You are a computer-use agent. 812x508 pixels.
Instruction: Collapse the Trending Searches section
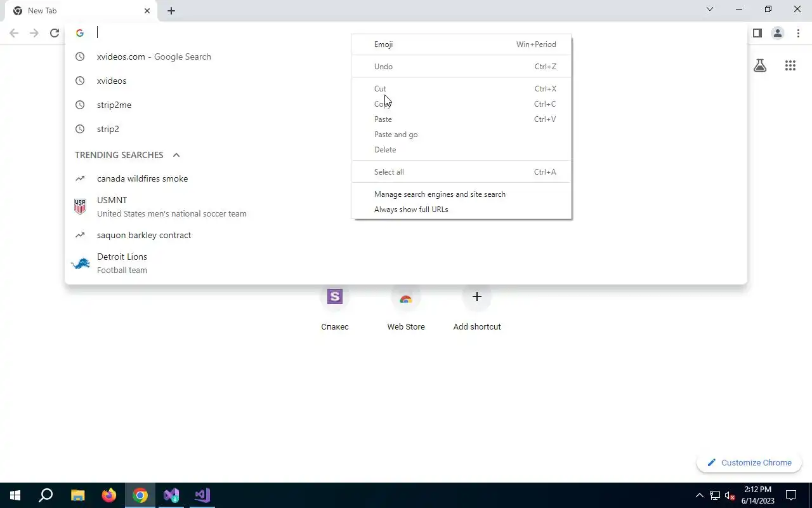pos(176,155)
